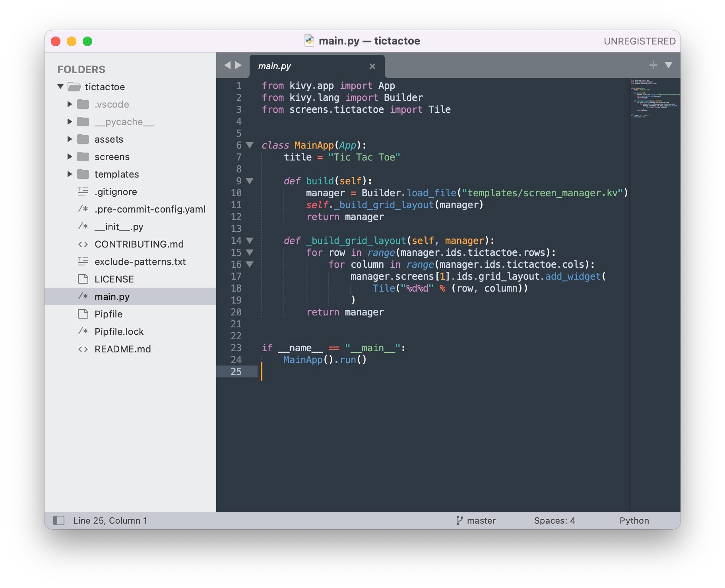Click the /* icon beside Pipfile.lock
Image resolution: width=725 pixels, height=588 pixels.
point(83,331)
